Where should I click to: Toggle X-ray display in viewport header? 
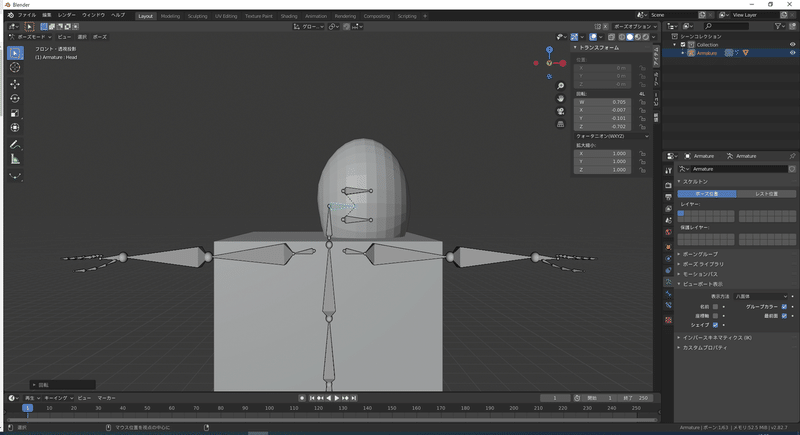pos(611,37)
